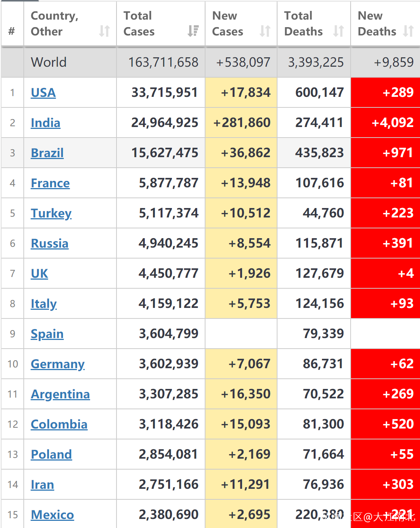This screenshot has width=420, height=528.
Task: Open the UK country link
Action: [x=40, y=274]
